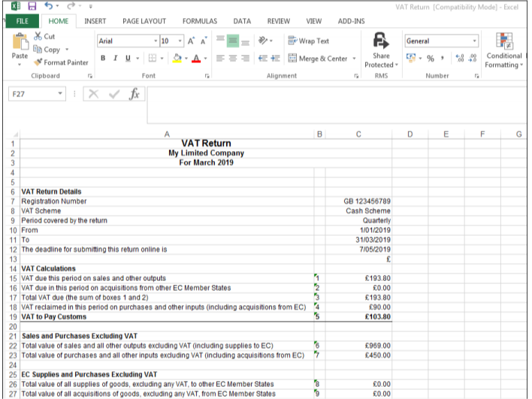The width and height of the screenshot is (532, 399).
Task: Click the Orientation text angle icon
Action: (263, 41)
